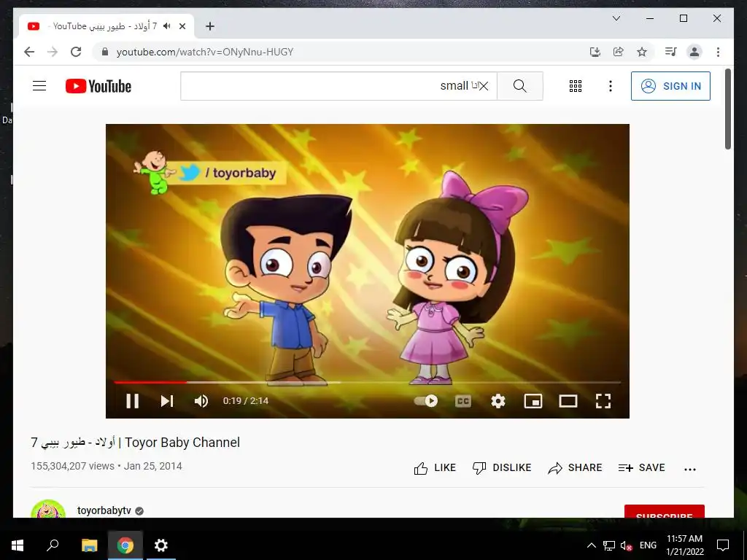Pause the video playback
747x560 pixels.
133,401
